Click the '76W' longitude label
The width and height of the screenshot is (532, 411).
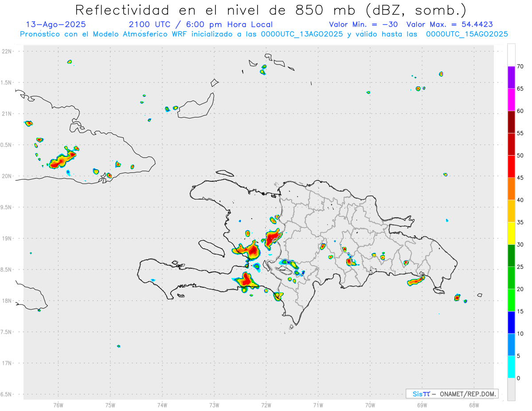coord(58,405)
